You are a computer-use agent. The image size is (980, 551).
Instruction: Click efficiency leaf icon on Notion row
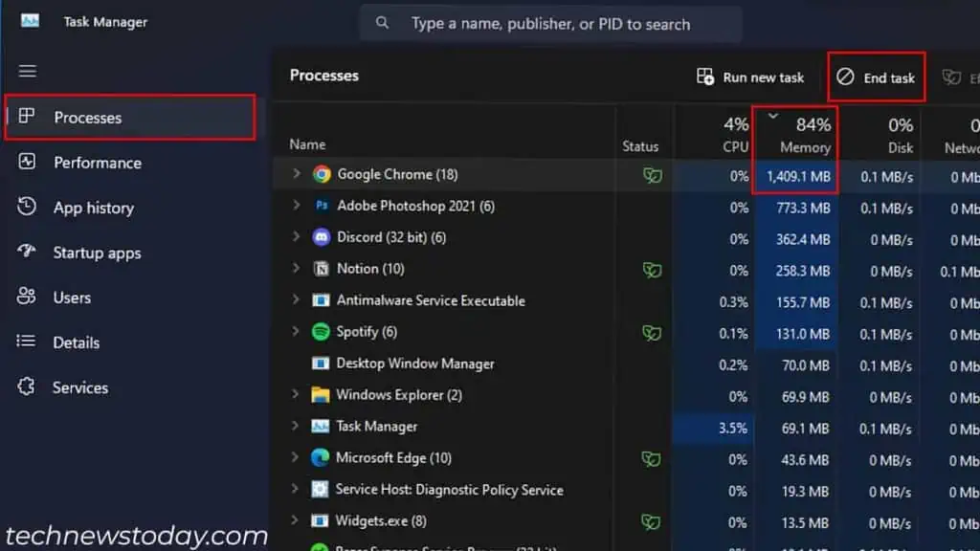click(652, 270)
